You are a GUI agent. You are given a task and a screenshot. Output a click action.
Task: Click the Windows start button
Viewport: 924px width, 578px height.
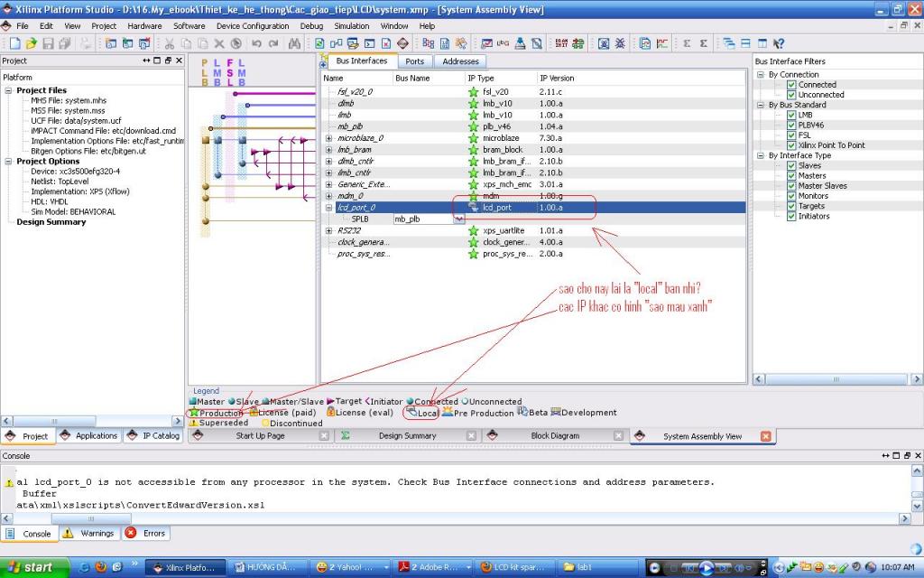[x=29, y=567]
